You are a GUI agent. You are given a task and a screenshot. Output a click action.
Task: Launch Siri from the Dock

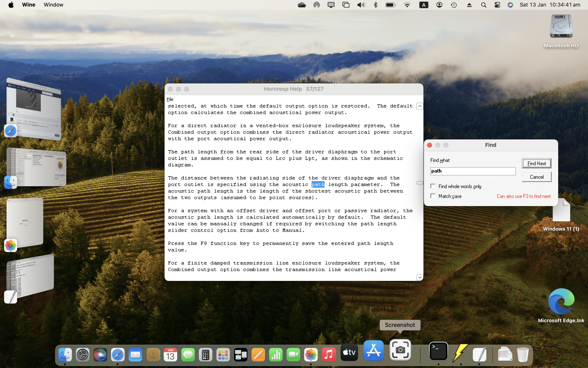click(x=100, y=355)
